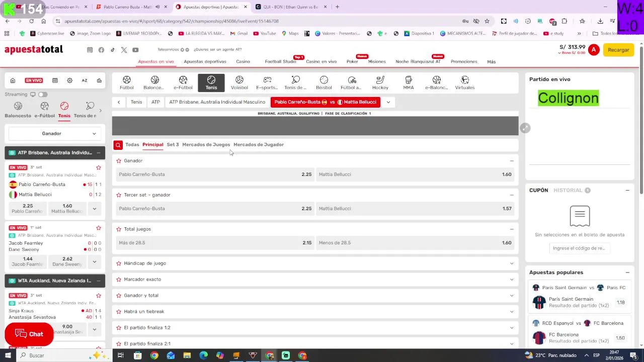The image size is (644, 362).
Task: Switch to the Set 3 markets tab
Action: [x=173, y=144]
